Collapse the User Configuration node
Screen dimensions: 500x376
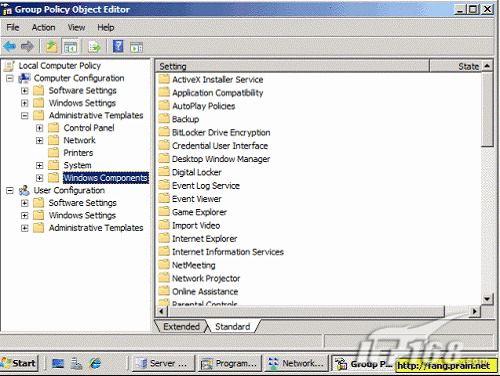pos(10,191)
